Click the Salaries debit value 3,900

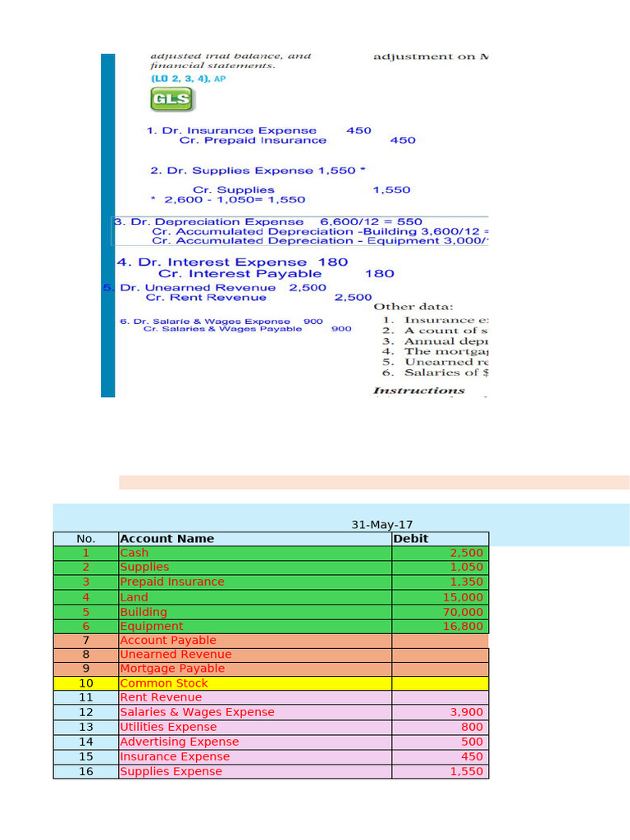[441, 713]
